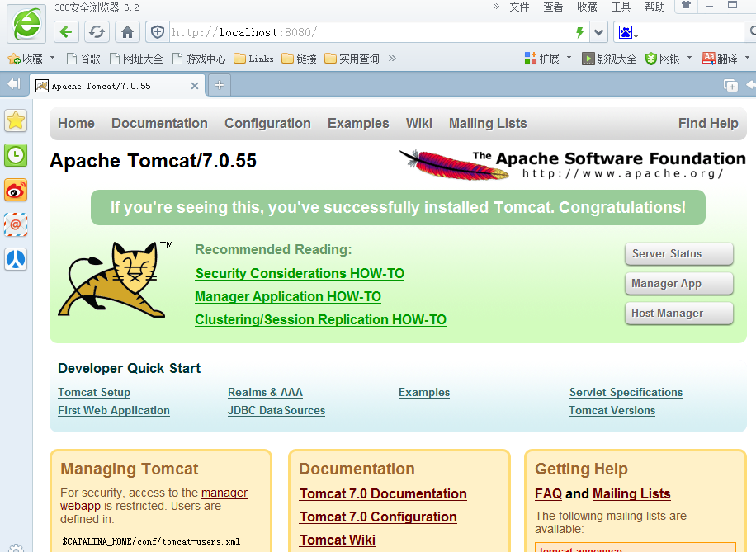Open the browser home page icon
Screen dimensions: 756x552
click(x=127, y=32)
